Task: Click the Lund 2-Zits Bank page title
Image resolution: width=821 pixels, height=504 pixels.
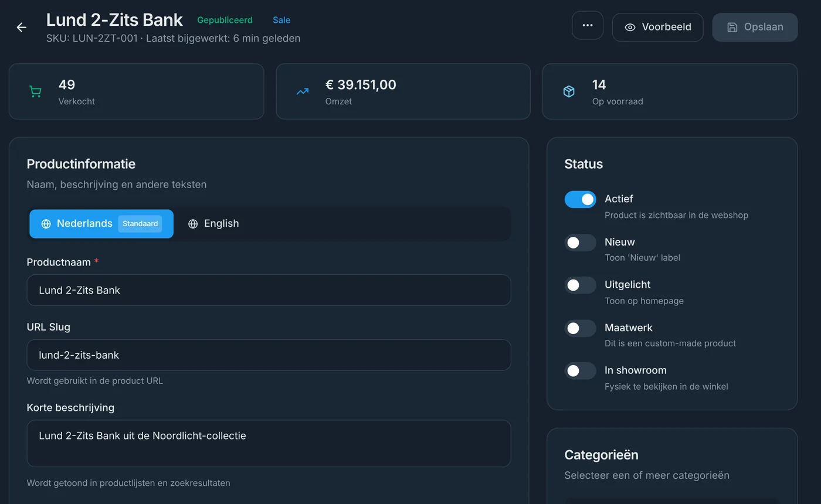Action: (114, 20)
